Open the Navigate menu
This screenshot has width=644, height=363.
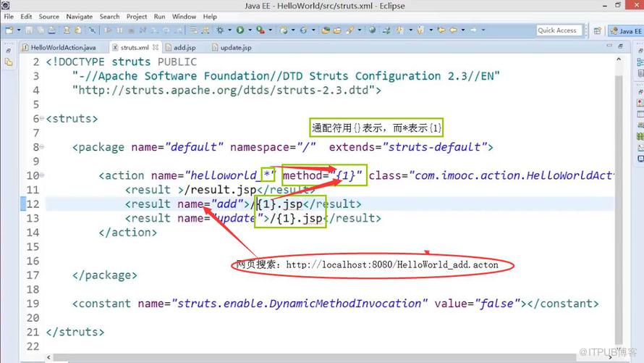(x=80, y=17)
